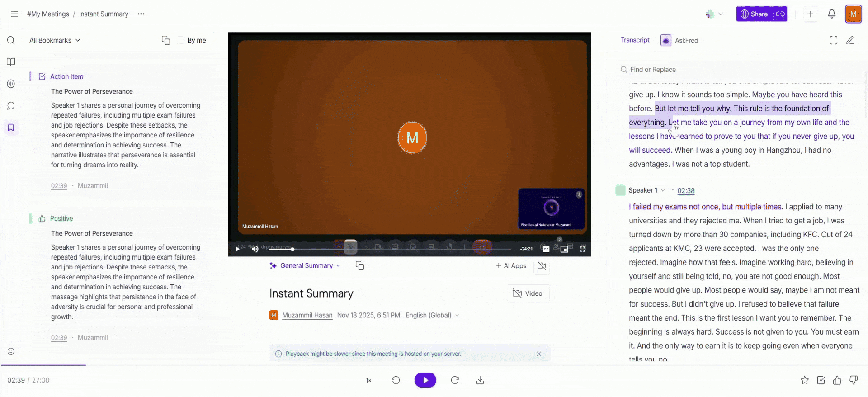Image resolution: width=868 pixels, height=397 pixels.
Task: Click AI Apps button
Action: point(511,265)
